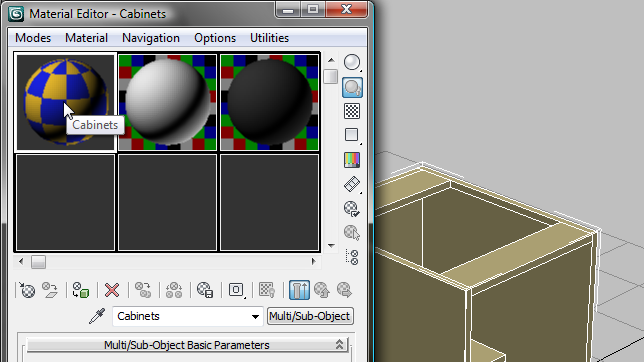Toggle checkered Background in sample slot
Screen dimensions: 644x362
(352, 111)
